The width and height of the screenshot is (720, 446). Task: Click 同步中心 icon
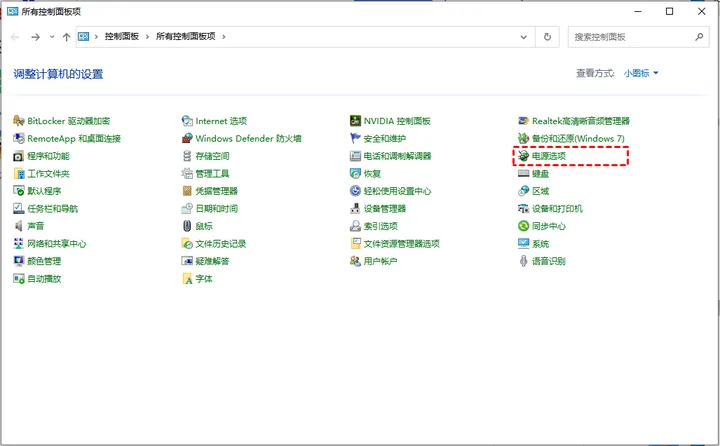pos(523,226)
